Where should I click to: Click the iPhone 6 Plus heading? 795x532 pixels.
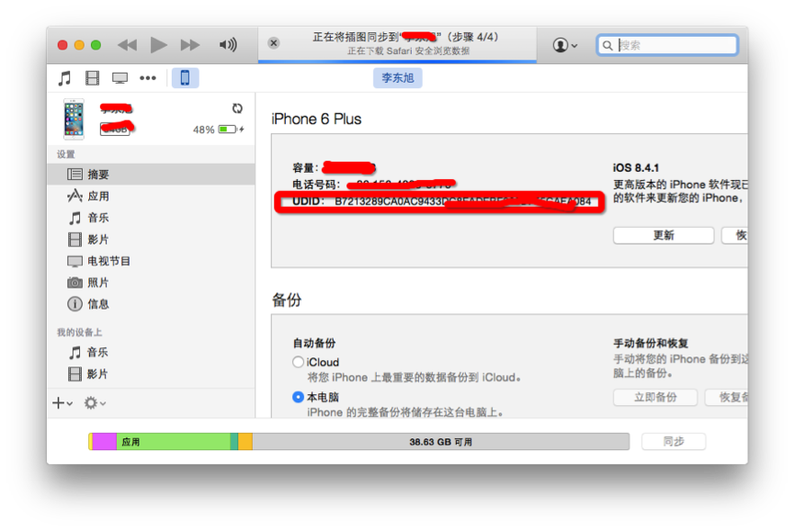pyautogui.click(x=316, y=119)
